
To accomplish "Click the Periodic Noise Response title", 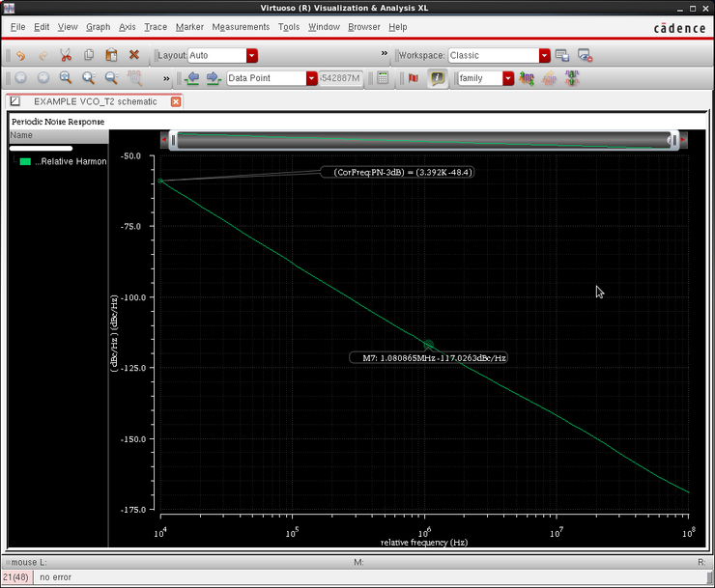I will (x=58, y=122).
